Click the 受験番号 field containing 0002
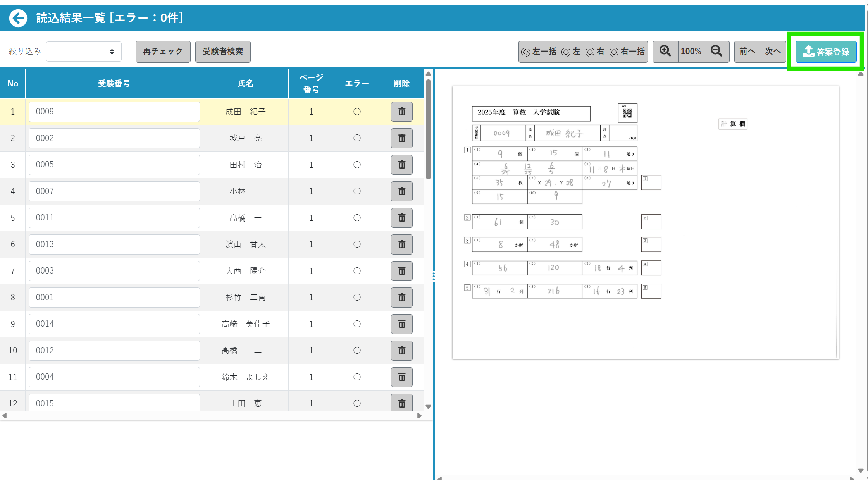Screen dimensions: 868x480 click(114, 138)
